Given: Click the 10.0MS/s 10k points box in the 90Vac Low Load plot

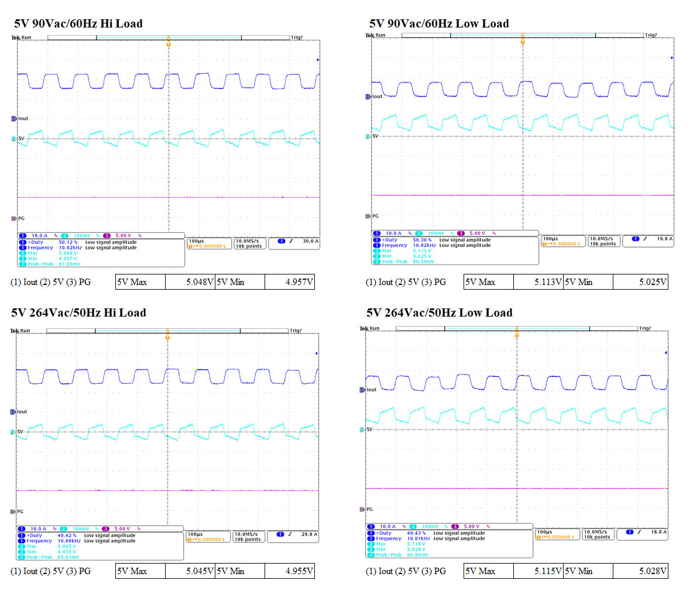Looking at the screenshot, I should pos(603,242).
